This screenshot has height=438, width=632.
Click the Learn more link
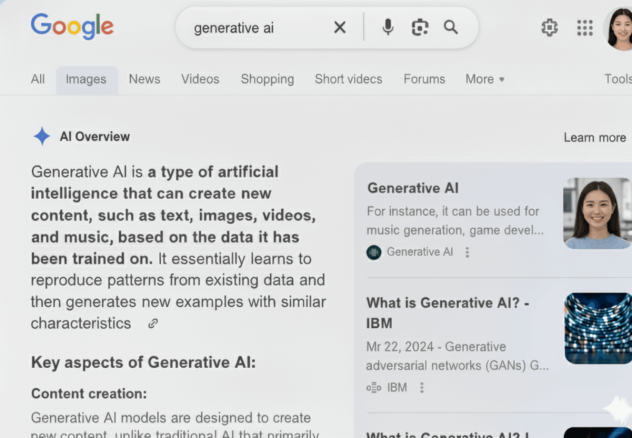[x=595, y=137]
